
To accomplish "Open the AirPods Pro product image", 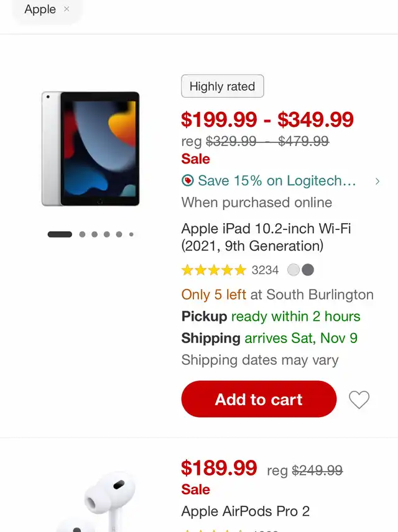I will click(98, 500).
